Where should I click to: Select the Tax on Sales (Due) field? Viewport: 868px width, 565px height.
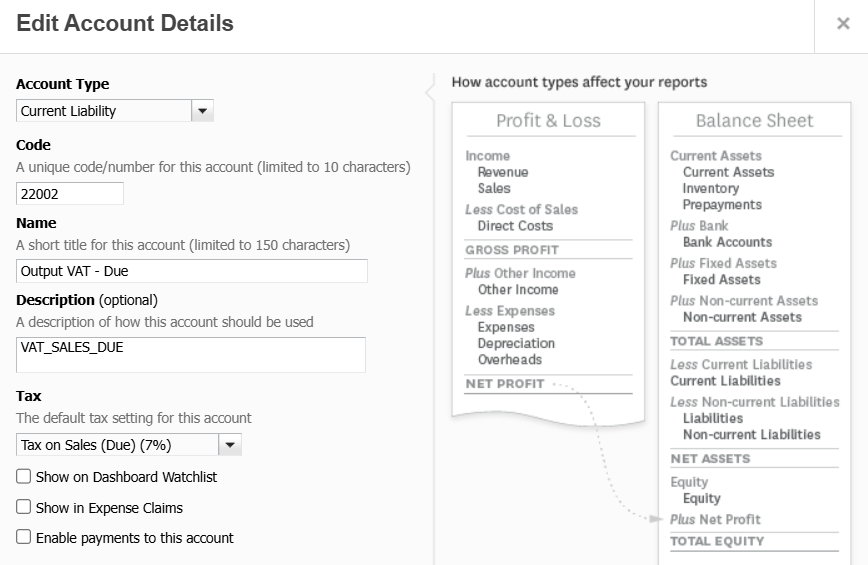pos(117,445)
